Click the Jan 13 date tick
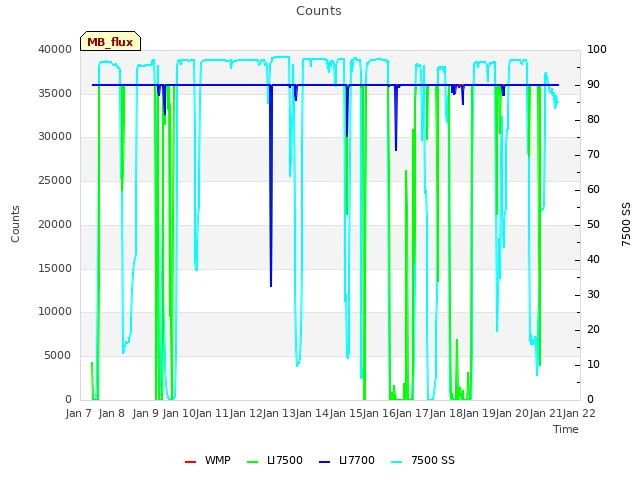 pos(279,414)
